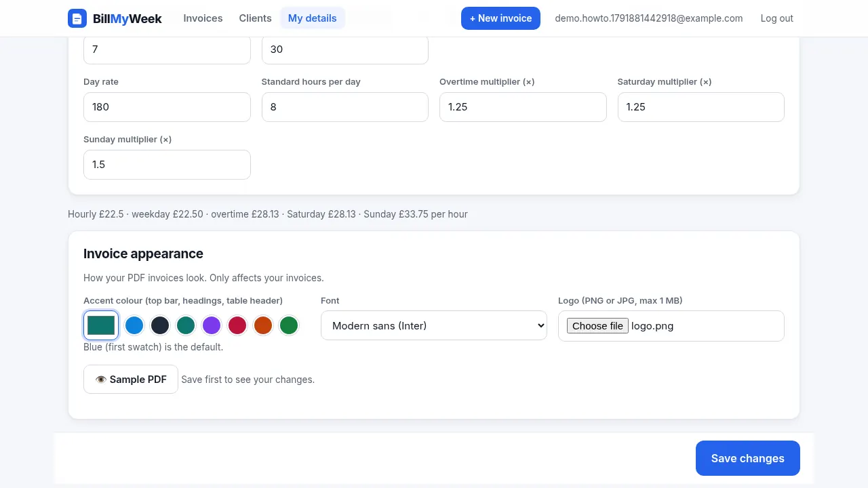Open the custom accent colour picker box
Image resolution: width=868 pixels, height=488 pixels.
click(101, 325)
